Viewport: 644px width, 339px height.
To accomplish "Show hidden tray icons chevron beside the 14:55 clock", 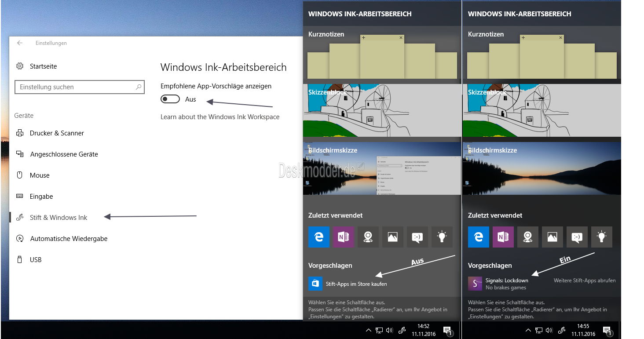I will (528, 330).
